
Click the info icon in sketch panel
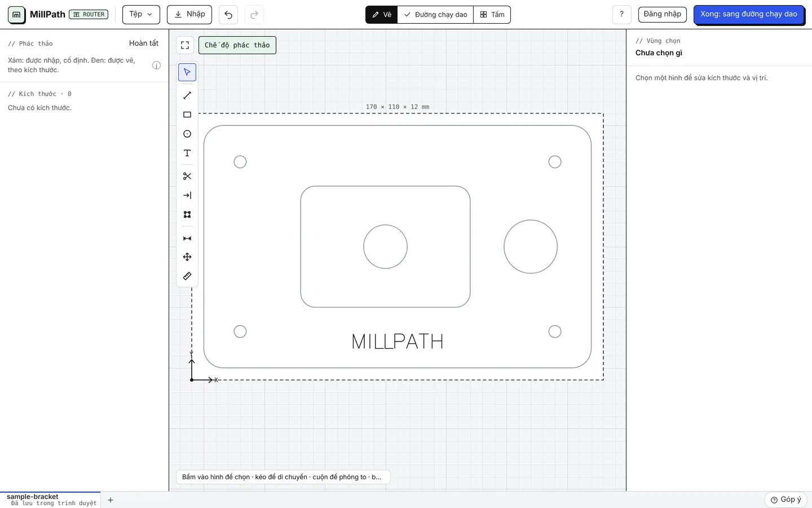[x=156, y=65]
